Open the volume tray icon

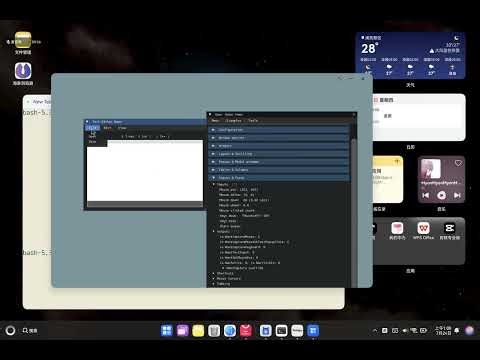[405, 330]
